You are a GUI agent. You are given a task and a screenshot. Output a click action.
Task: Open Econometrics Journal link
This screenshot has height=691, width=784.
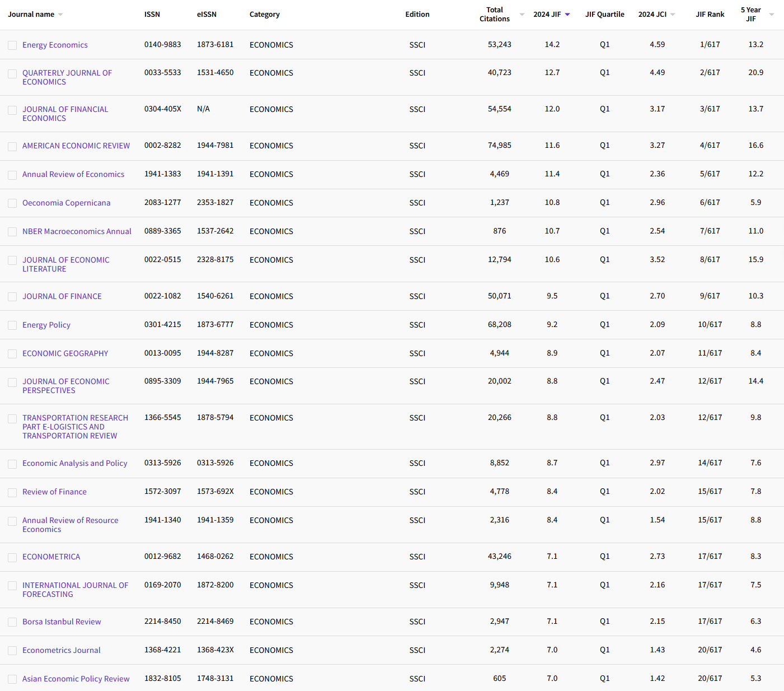click(62, 650)
